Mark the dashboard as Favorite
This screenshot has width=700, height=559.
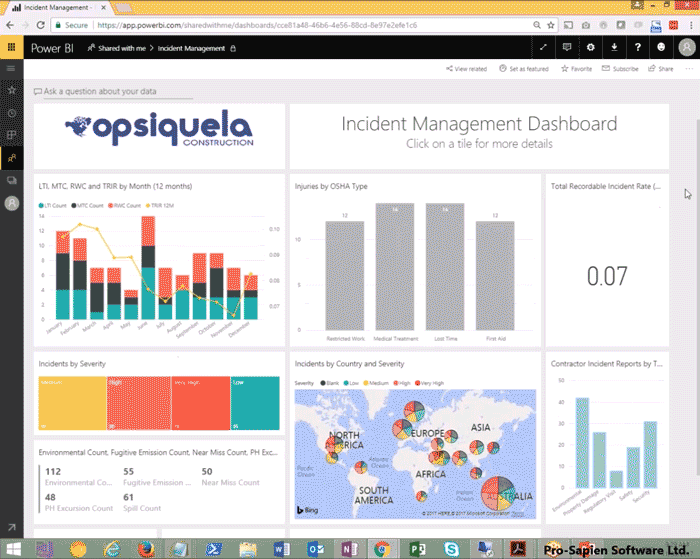pos(576,69)
